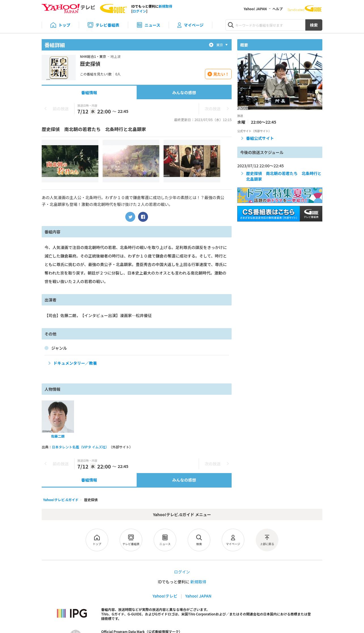The width and height of the screenshot is (364, 633).
Task: Open トップ from the top navigation
Action: 60,25
